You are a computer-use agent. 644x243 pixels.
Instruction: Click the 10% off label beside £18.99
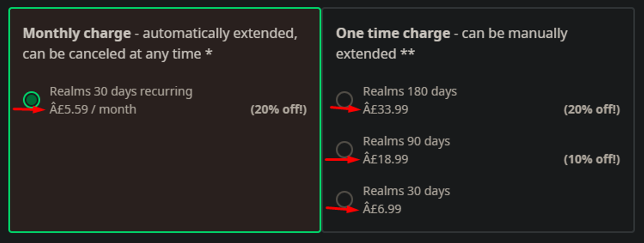(x=591, y=159)
